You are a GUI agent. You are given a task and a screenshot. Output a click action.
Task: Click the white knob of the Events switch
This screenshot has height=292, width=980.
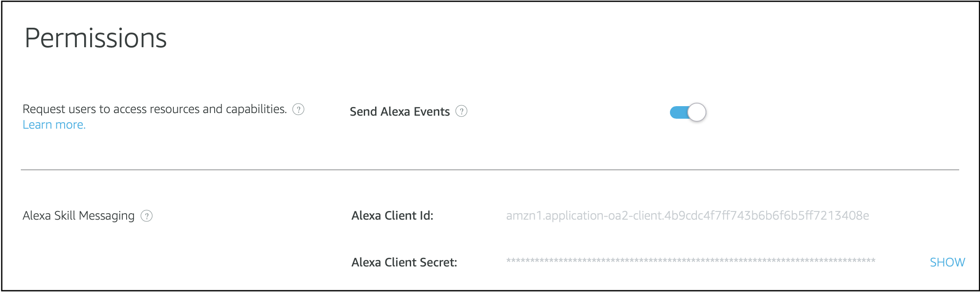click(x=697, y=112)
